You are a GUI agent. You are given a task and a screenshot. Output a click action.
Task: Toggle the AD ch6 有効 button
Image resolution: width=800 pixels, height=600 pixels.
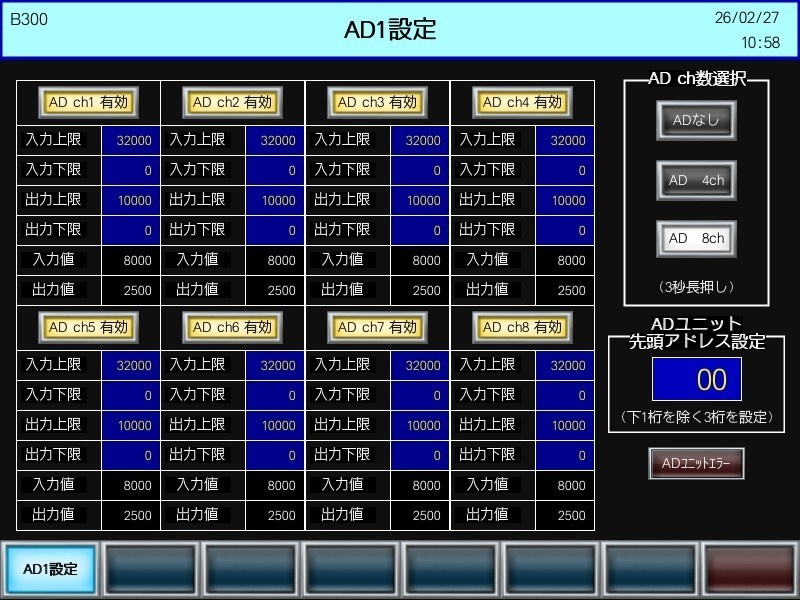pos(233,328)
